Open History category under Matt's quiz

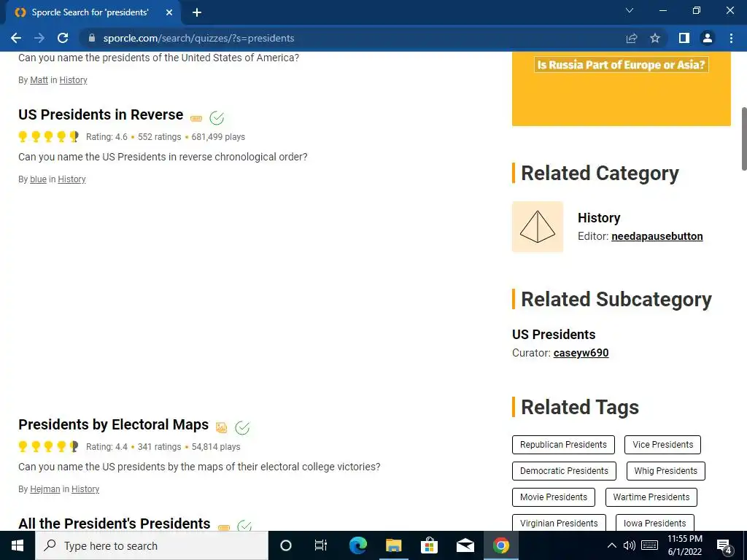[x=74, y=80]
